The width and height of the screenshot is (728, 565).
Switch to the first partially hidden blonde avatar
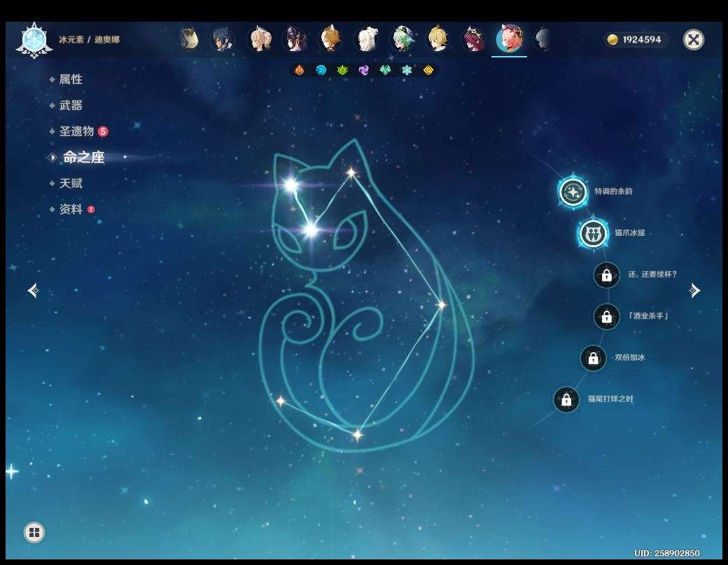coord(189,39)
